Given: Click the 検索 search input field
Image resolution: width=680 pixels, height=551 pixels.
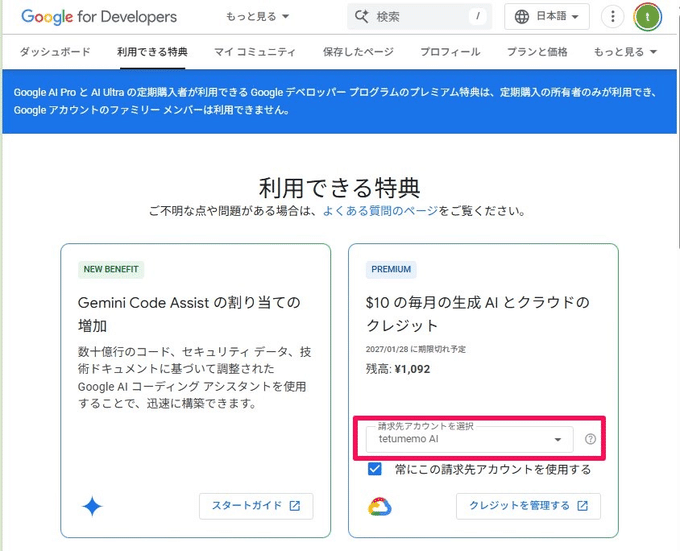Looking at the screenshot, I should [x=419, y=16].
